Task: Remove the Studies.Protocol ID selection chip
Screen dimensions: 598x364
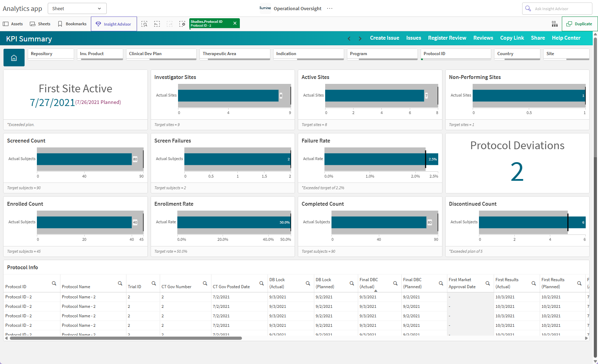Action: click(x=235, y=23)
